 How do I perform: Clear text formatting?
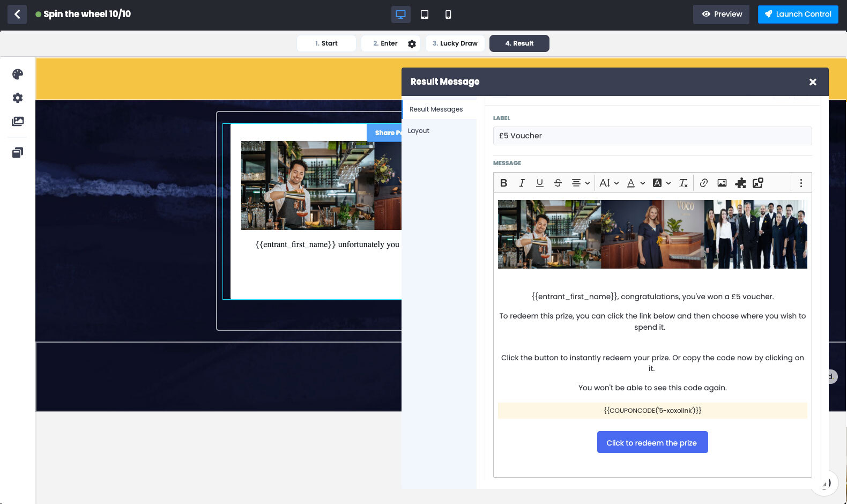(x=683, y=183)
